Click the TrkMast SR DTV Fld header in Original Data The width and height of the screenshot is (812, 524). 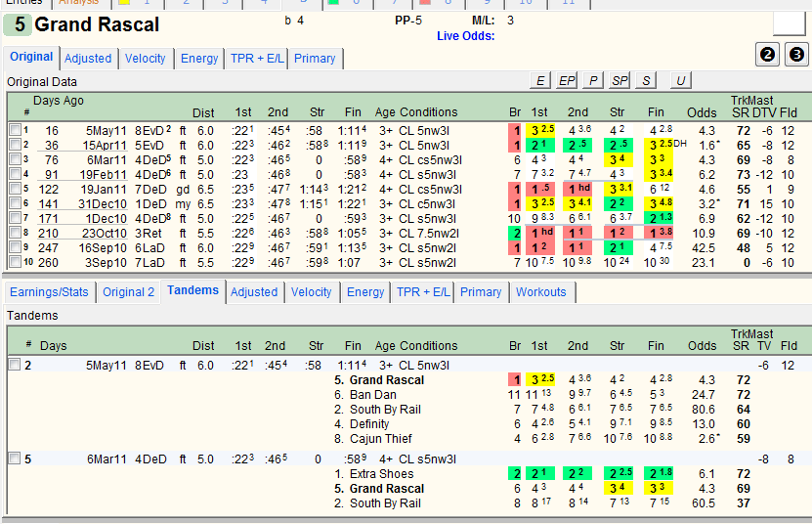pos(764,107)
